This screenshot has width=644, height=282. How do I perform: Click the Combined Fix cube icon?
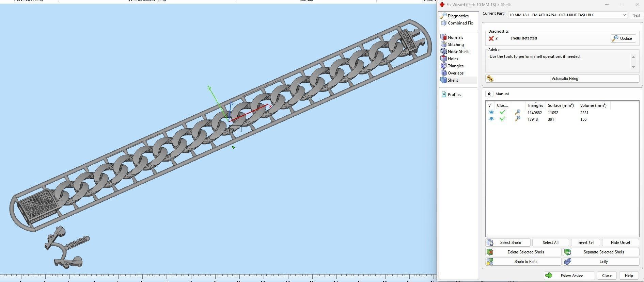point(443,23)
